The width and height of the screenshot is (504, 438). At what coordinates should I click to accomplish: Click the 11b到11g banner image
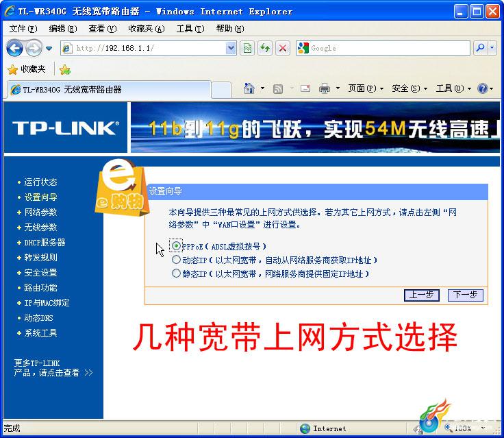tap(315, 127)
